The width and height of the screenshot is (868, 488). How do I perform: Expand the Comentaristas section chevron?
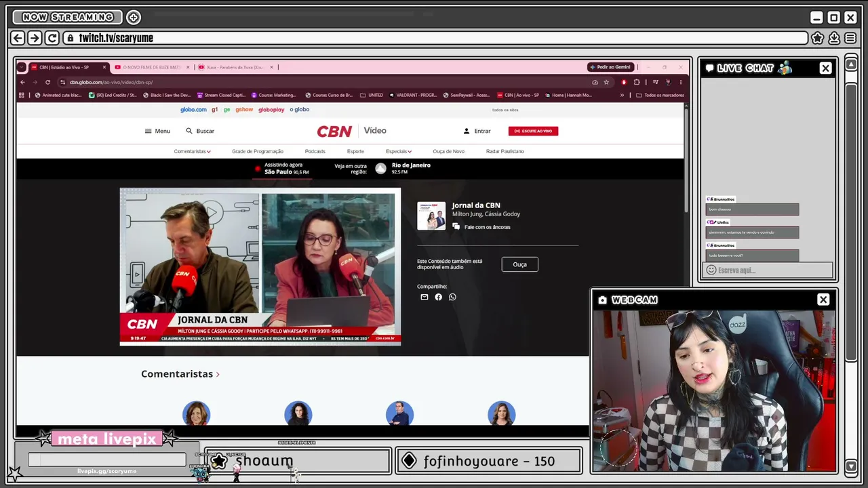[218, 374]
